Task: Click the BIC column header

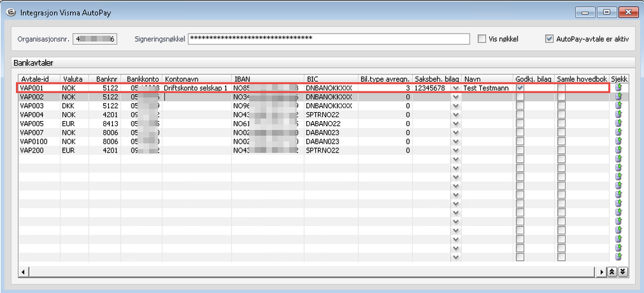Action: coord(331,79)
